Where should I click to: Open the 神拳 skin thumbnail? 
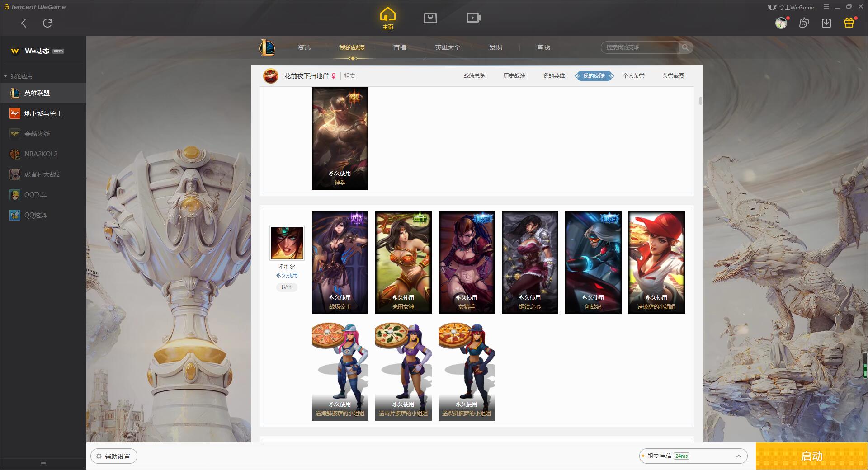pyautogui.click(x=340, y=138)
